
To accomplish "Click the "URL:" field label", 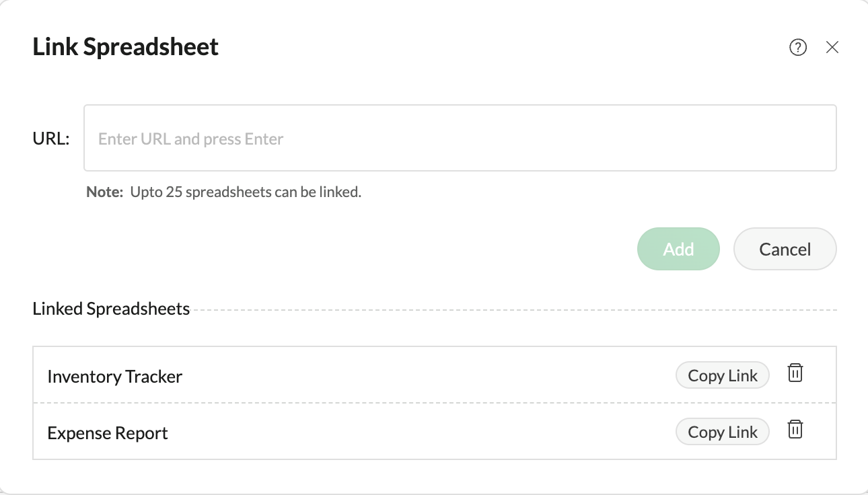I will (51, 139).
